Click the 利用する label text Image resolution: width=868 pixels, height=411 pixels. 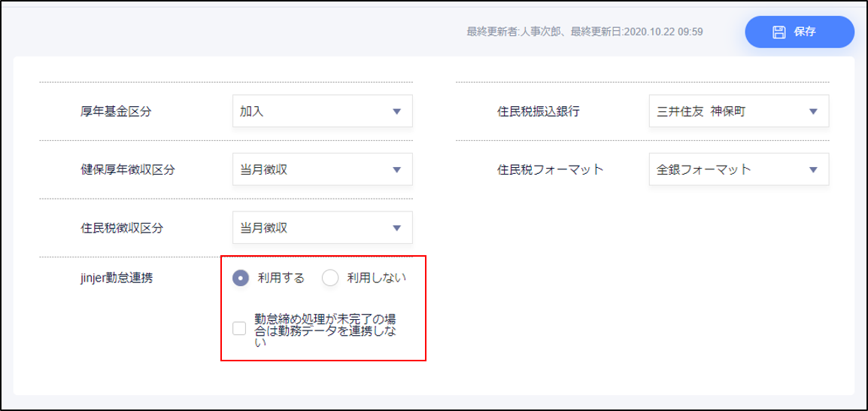click(x=281, y=279)
